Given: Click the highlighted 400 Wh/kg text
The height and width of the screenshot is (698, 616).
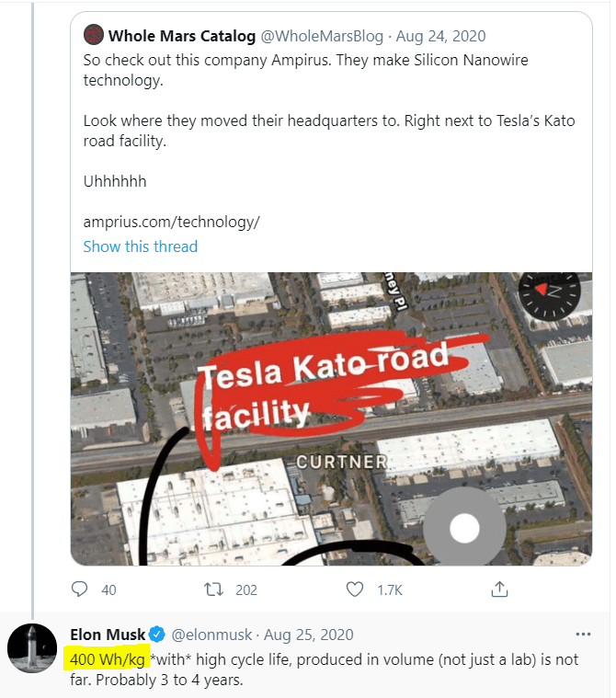Looking at the screenshot, I should tap(107, 658).
